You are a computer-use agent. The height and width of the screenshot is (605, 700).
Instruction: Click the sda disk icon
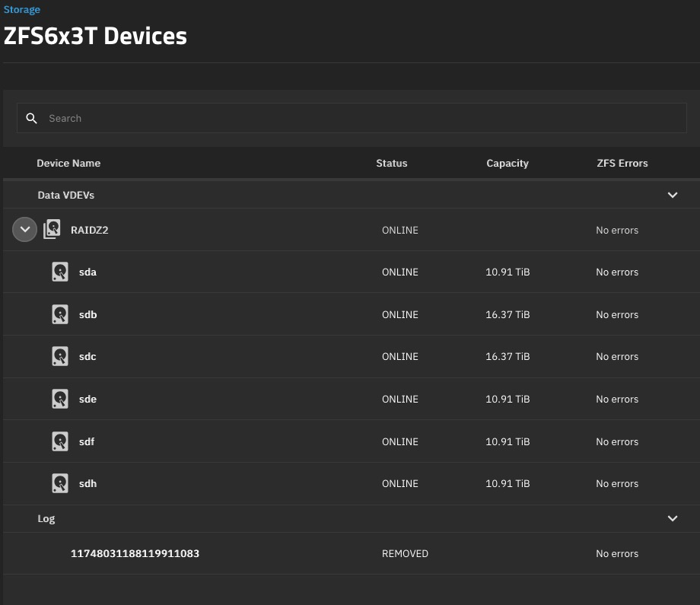click(x=60, y=272)
